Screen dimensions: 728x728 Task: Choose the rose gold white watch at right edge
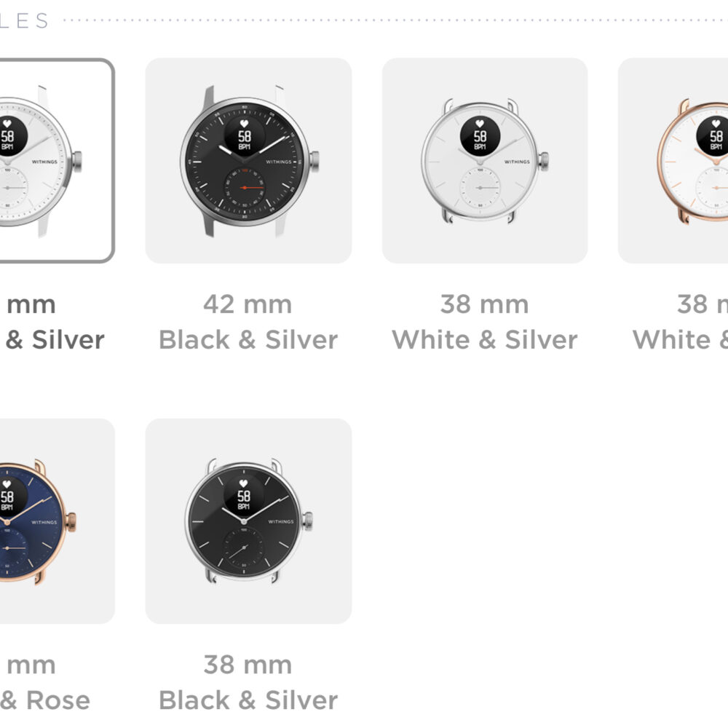pyautogui.click(x=673, y=161)
